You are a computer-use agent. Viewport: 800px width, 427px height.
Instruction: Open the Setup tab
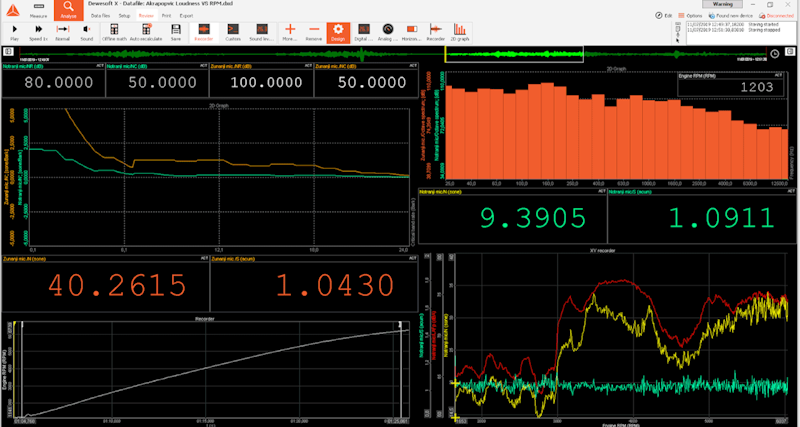[x=124, y=16]
